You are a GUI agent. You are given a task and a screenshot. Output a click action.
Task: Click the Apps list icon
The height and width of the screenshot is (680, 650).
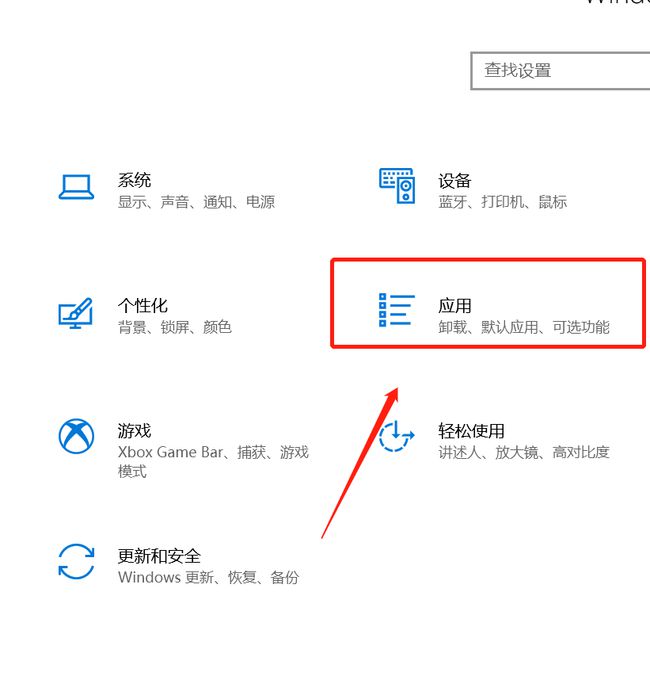point(396,310)
